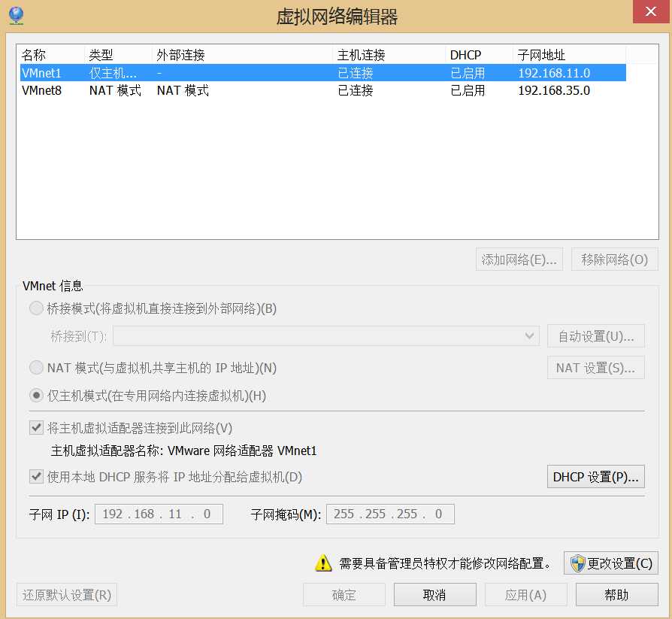Screen dimensions: 672x619
Task: Click the 类型 column header
Action: [x=118, y=54]
